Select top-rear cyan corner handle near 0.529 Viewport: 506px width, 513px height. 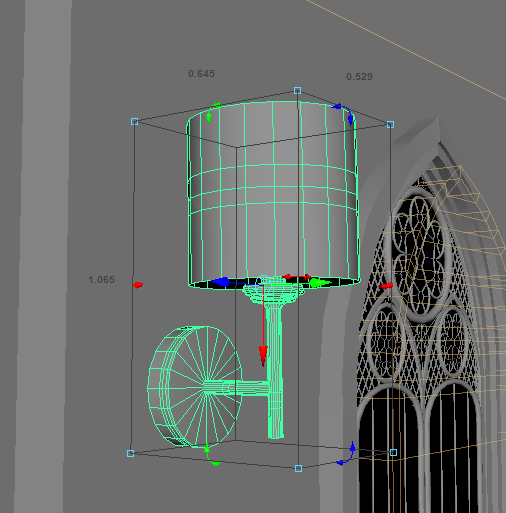click(298, 90)
